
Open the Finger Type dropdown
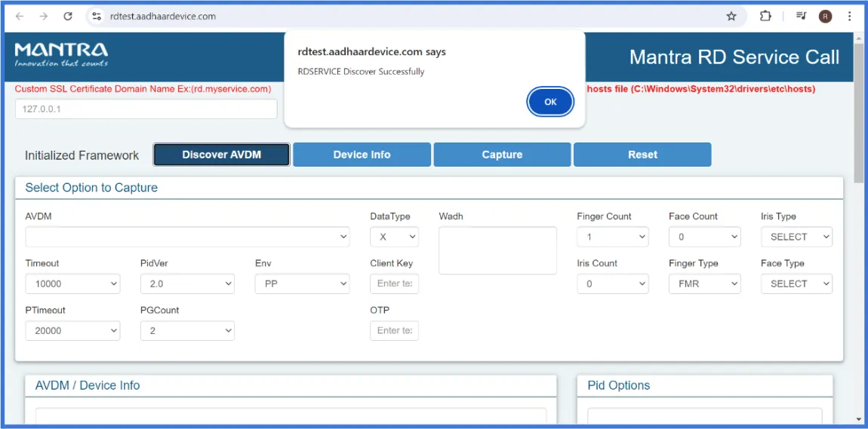pyautogui.click(x=705, y=283)
